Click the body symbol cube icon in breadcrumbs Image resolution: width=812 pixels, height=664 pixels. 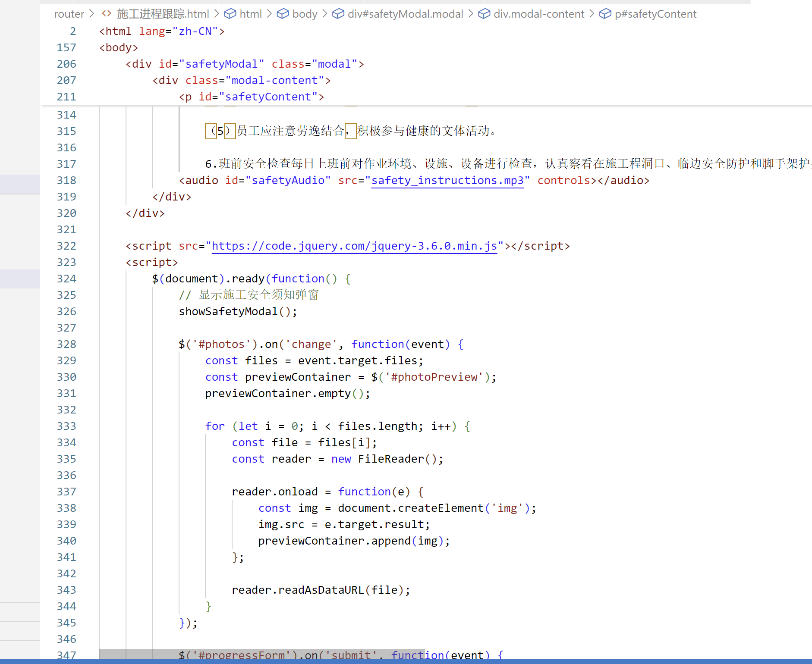283,14
